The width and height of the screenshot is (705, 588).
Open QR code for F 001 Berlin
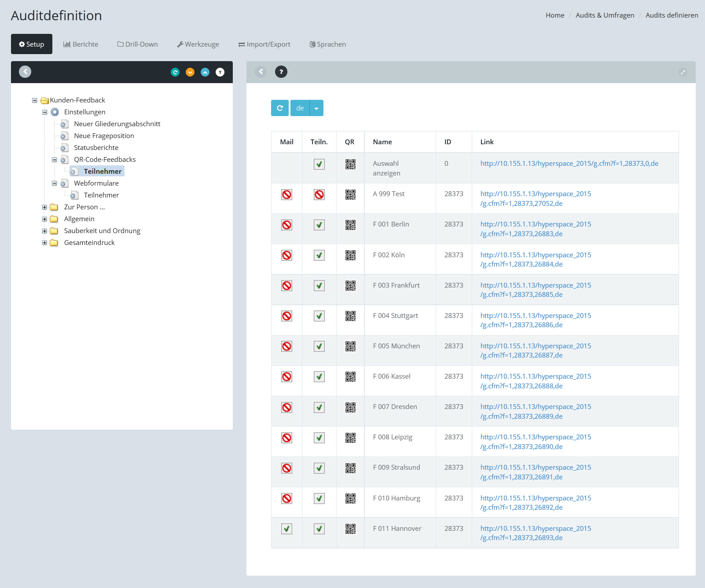(350, 225)
